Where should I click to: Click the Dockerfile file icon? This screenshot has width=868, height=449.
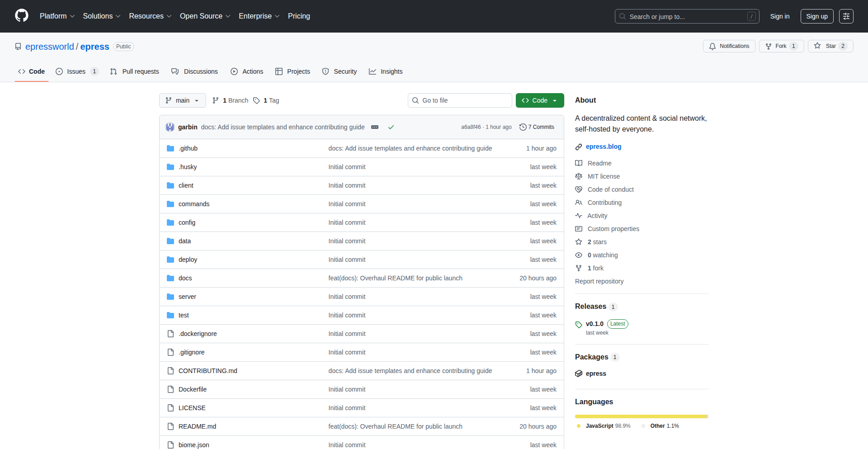170,389
